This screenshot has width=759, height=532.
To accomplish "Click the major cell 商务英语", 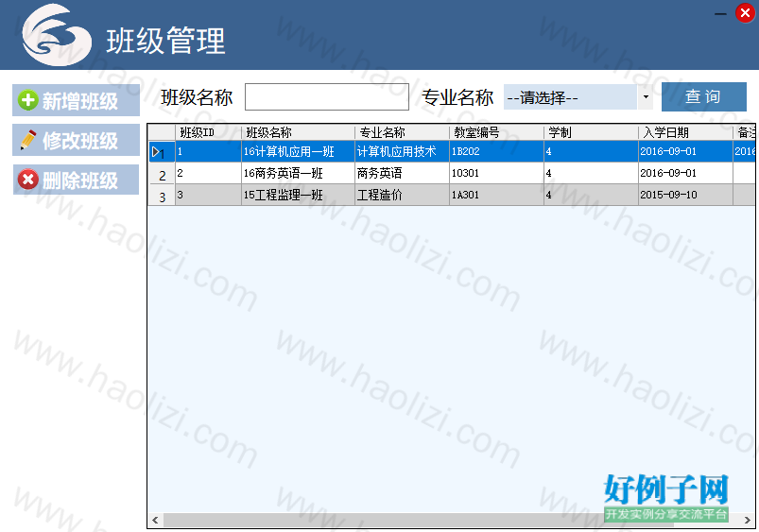I will (402, 173).
